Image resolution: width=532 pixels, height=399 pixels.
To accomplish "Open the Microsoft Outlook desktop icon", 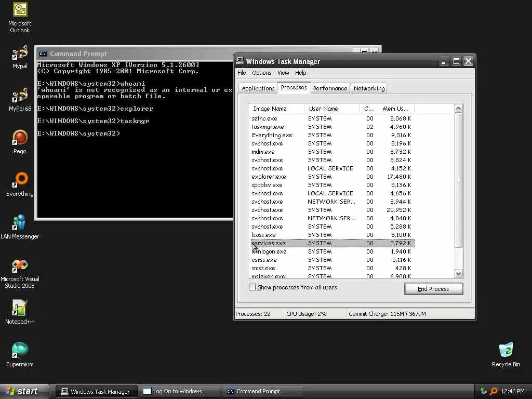I will [20, 17].
